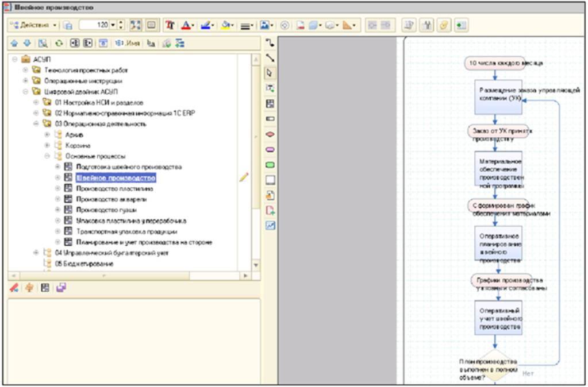Collapse the 'Основные процессы' folder
This screenshot has height=387, width=588.
48,156
